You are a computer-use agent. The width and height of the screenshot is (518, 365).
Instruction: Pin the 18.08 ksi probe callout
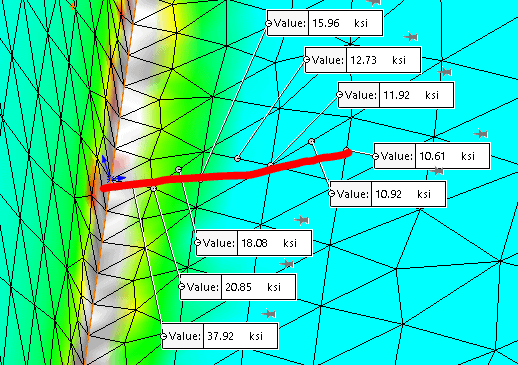302,220
